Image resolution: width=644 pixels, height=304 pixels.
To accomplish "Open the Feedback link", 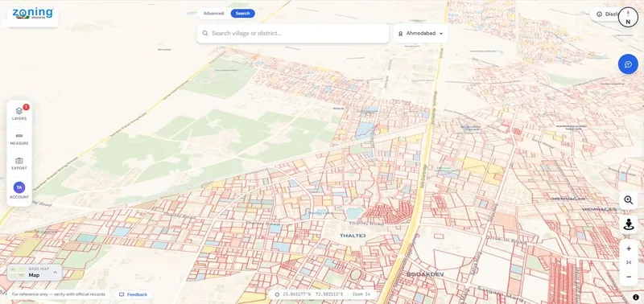I will click(x=133, y=294).
